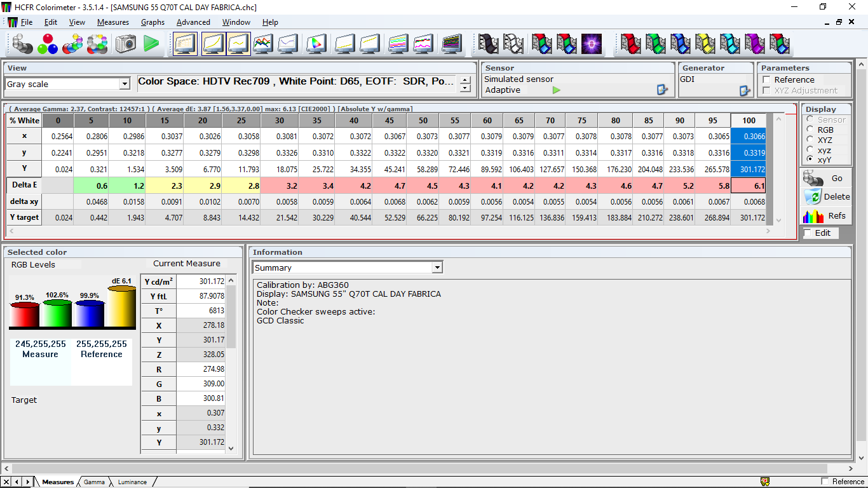Open the Measures menu
868x488 pixels.
(113, 22)
